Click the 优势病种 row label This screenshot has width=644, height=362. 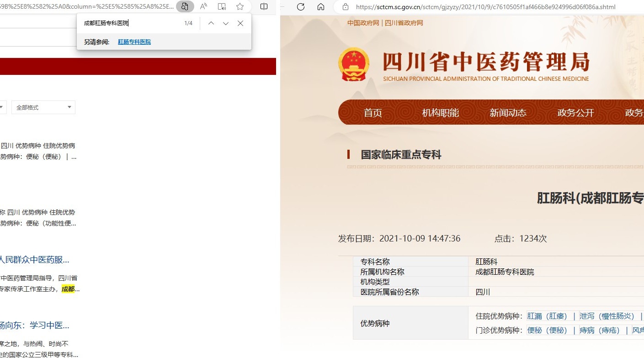point(375,323)
